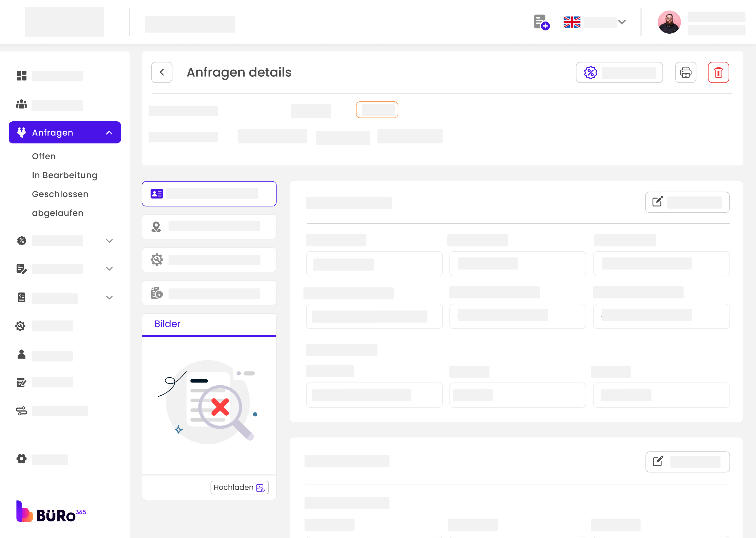The width and height of the screenshot is (756, 538).
Task: Click the percent badge icon in sidebar
Action: pos(22,241)
